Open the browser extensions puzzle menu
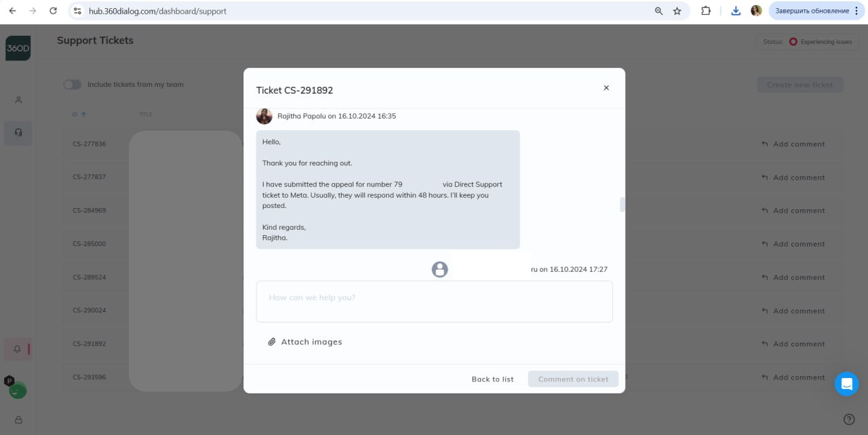The width and height of the screenshot is (868, 435). [705, 11]
